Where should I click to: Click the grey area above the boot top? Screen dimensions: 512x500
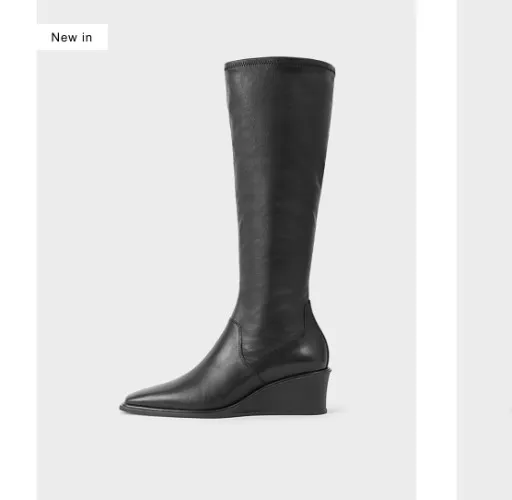coord(280,28)
